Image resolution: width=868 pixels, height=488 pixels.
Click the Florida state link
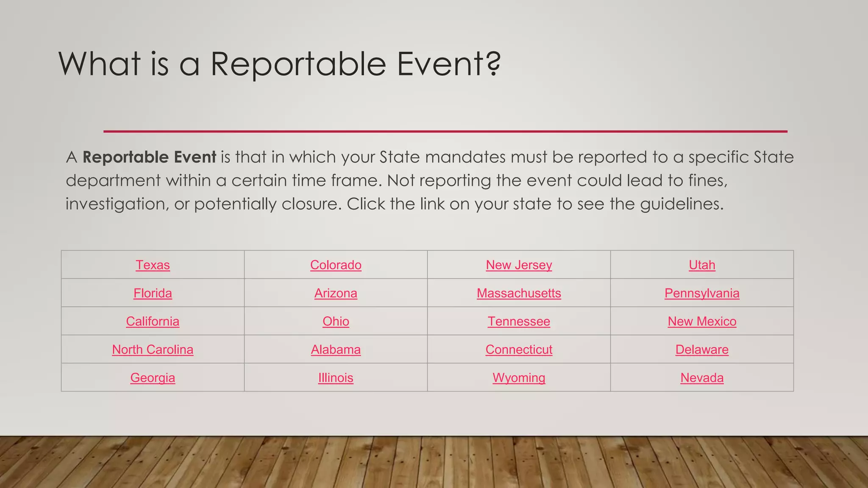point(153,293)
